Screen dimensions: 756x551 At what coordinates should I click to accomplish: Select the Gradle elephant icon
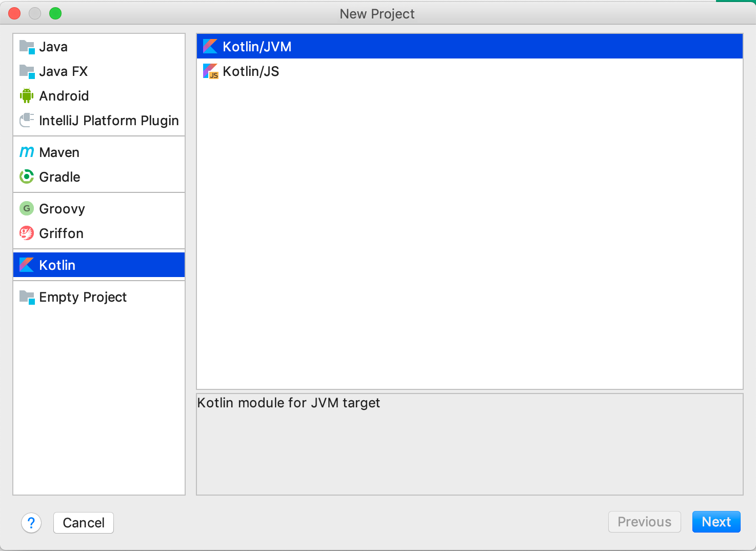pos(26,176)
